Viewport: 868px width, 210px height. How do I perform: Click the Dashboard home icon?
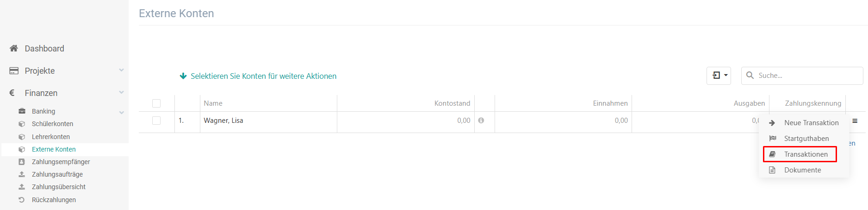(x=14, y=48)
